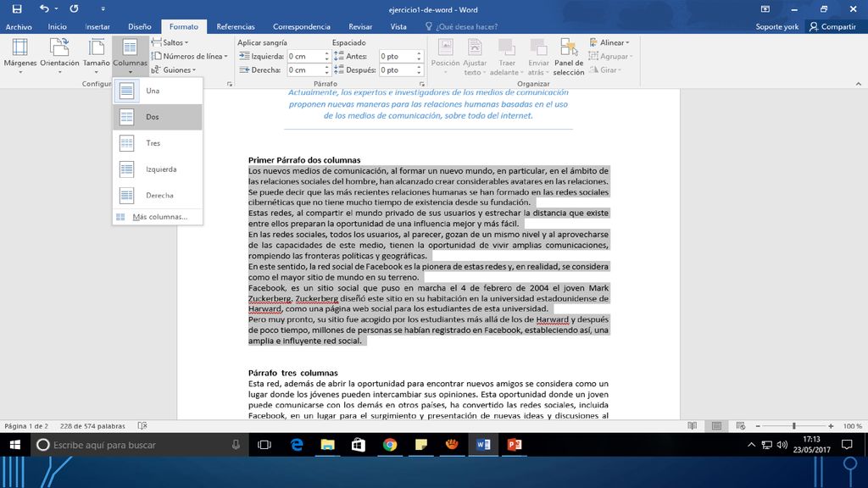This screenshot has height=488, width=868.
Task: Open ribbon display options icon
Action: click(765, 9)
